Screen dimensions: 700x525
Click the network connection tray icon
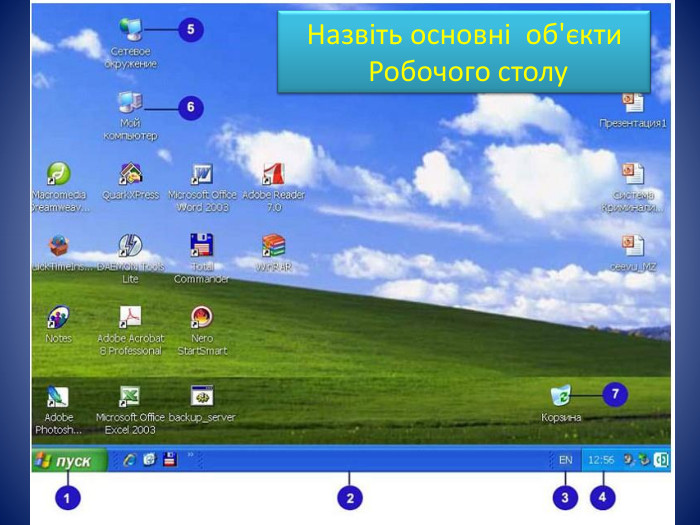pos(644,460)
